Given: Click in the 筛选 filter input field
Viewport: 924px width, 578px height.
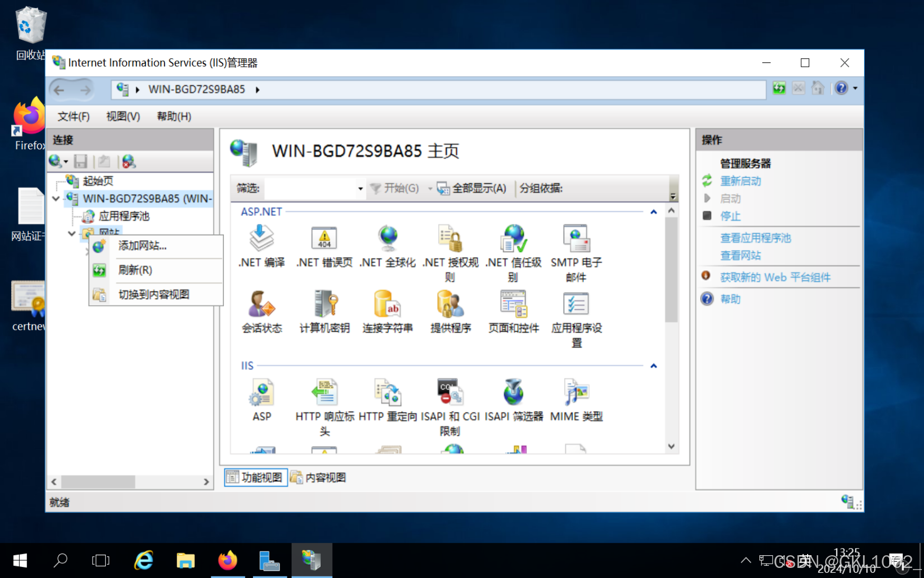Looking at the screenshot, I should [310, 188].
